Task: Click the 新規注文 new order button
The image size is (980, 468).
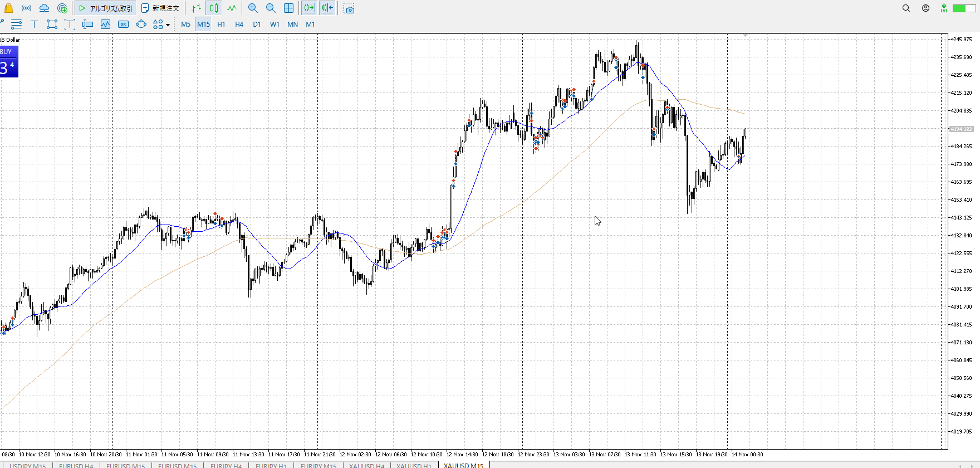Action: click(160, 8)
